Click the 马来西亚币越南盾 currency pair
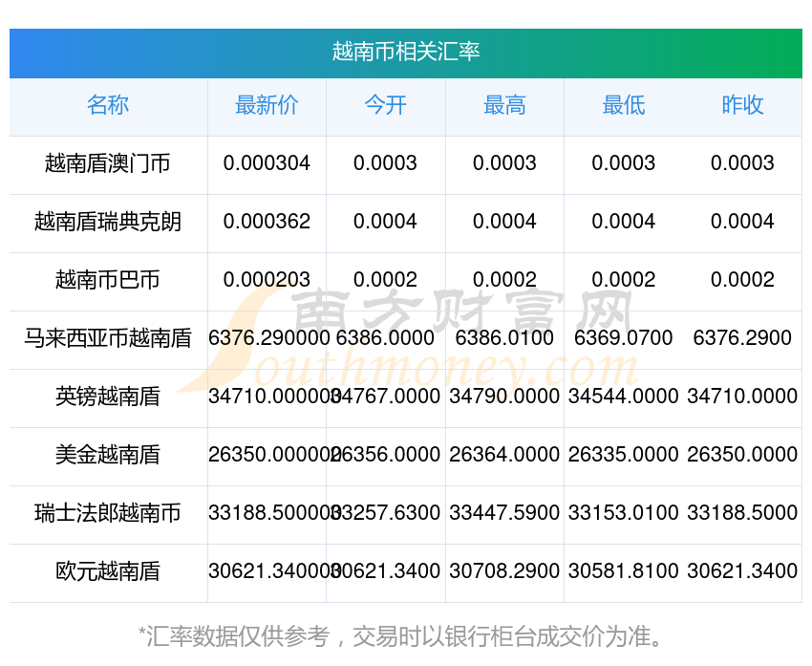This screenshot has width=812, height=666. pos(108,338)
